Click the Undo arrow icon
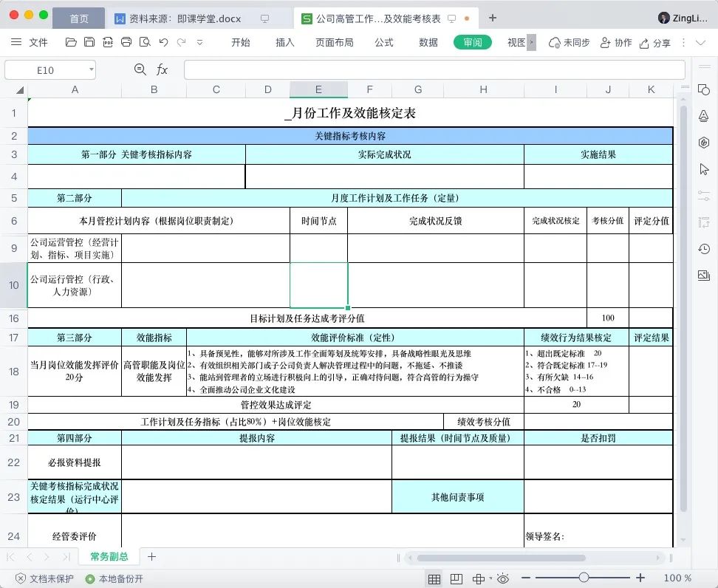 coord(163,42)
